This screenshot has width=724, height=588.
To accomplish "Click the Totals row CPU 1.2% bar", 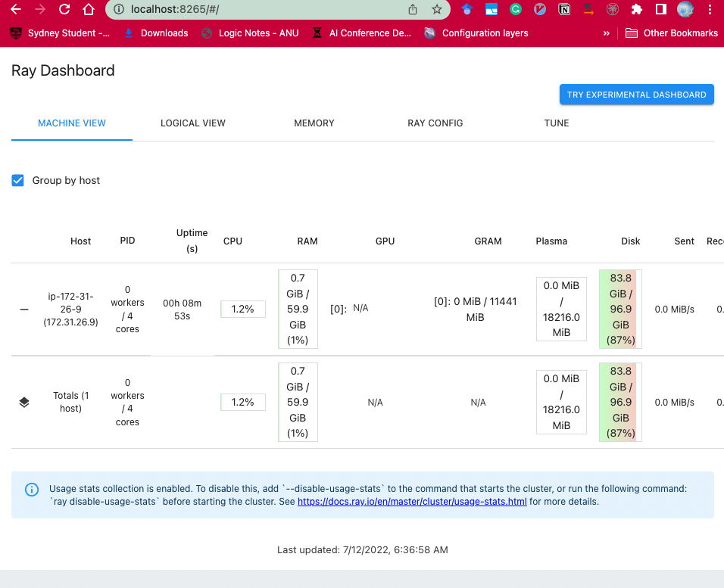I will tap(243, 403).
